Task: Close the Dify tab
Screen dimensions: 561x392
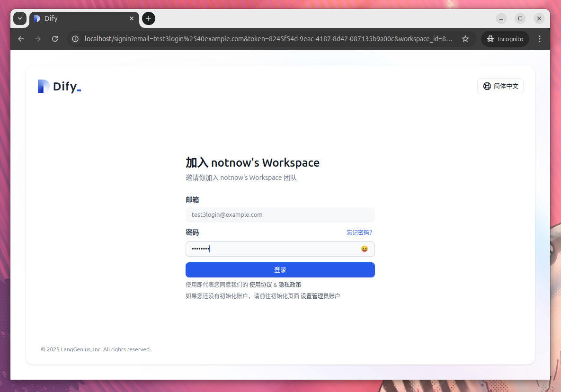Action: point(132,18)
